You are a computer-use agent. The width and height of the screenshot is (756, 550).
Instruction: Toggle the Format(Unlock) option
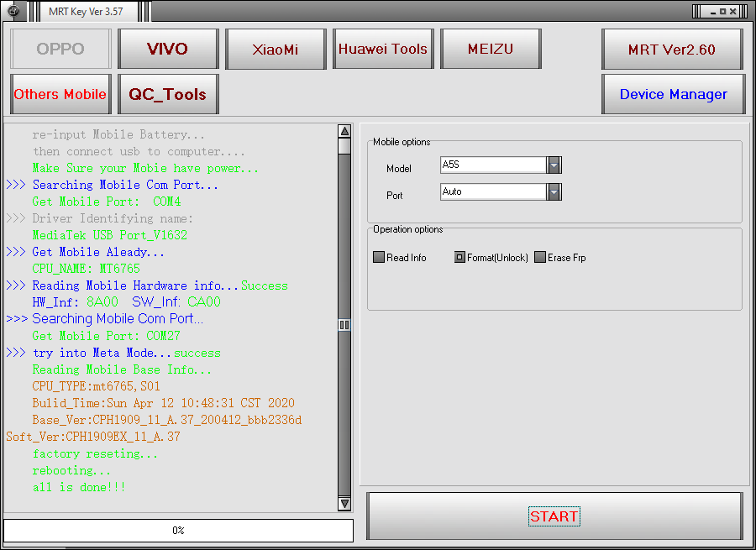click(459, 258)
